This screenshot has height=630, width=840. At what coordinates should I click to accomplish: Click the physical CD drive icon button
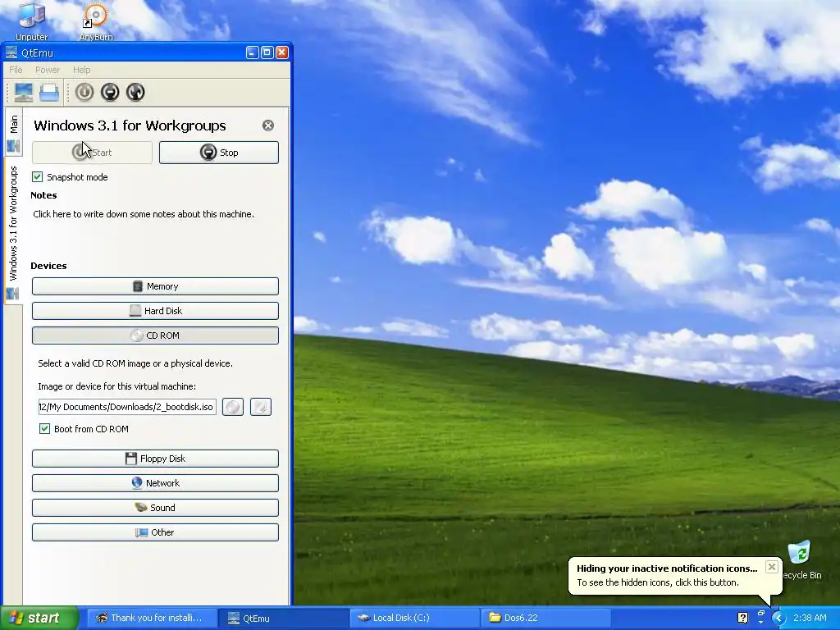tap(261, 407)
